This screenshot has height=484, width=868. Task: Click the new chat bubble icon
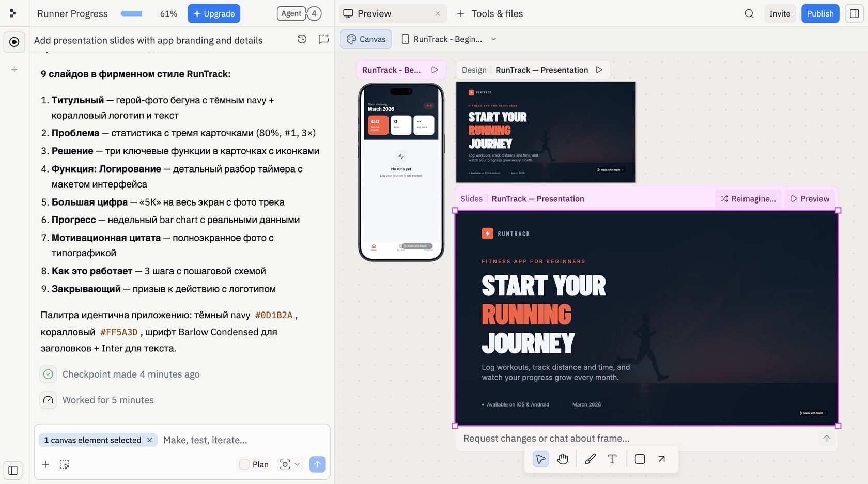(324, 39)
